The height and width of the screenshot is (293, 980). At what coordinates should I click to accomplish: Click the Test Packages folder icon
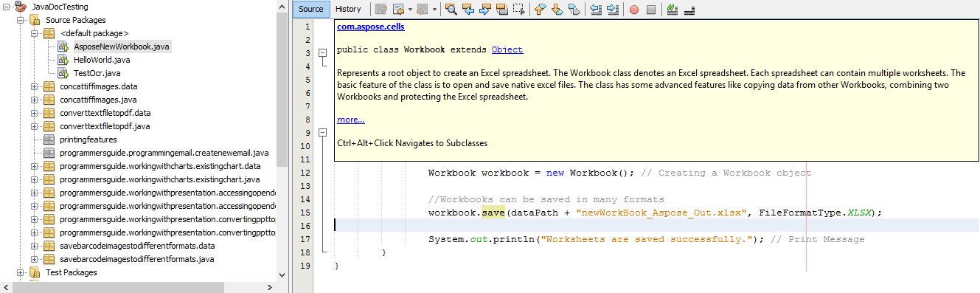click(x=35, y=272)
